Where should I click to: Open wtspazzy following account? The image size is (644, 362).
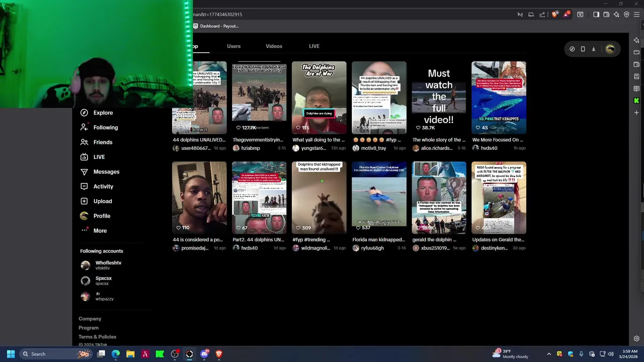(98, 296)
